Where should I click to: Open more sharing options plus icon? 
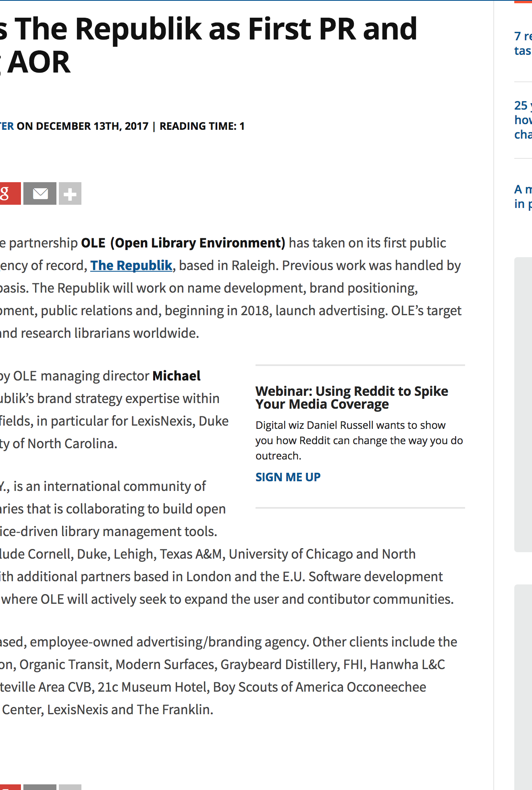point(70,193)
